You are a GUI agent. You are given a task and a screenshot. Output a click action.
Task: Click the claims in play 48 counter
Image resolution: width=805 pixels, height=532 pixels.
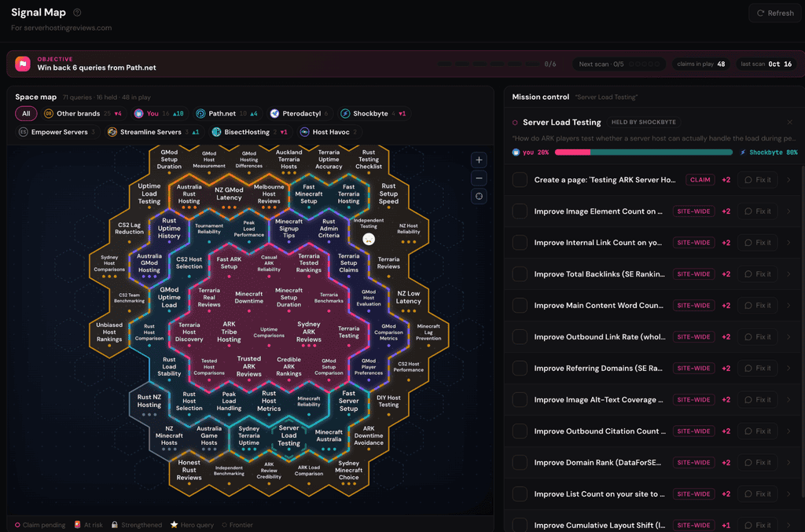pyautogui.click(x=700, y=64)
